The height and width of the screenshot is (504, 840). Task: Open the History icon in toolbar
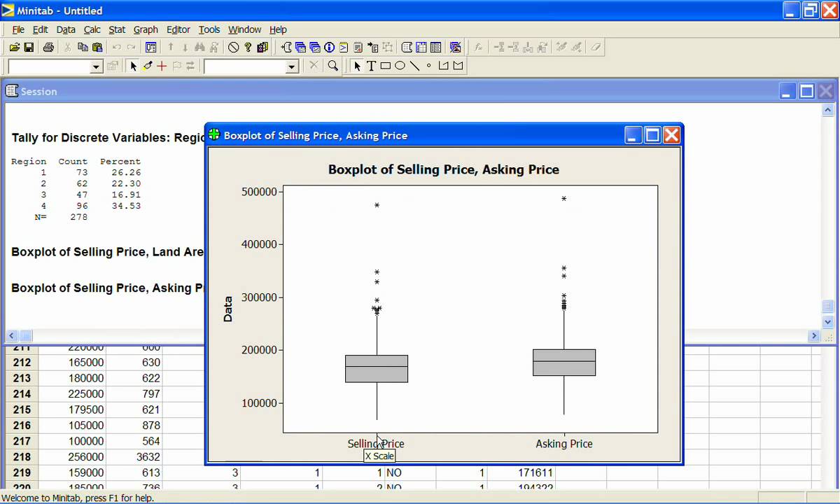344,47
